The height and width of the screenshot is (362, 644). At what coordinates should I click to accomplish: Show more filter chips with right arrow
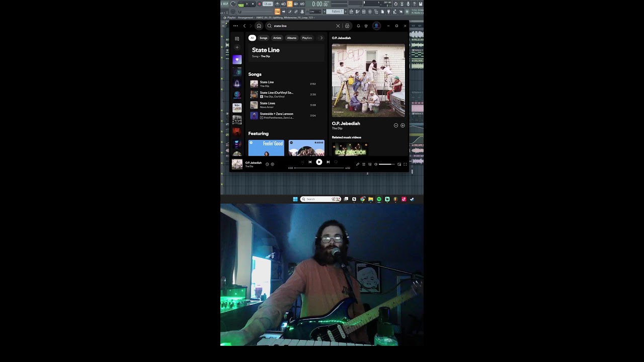(x=321, y=38)
